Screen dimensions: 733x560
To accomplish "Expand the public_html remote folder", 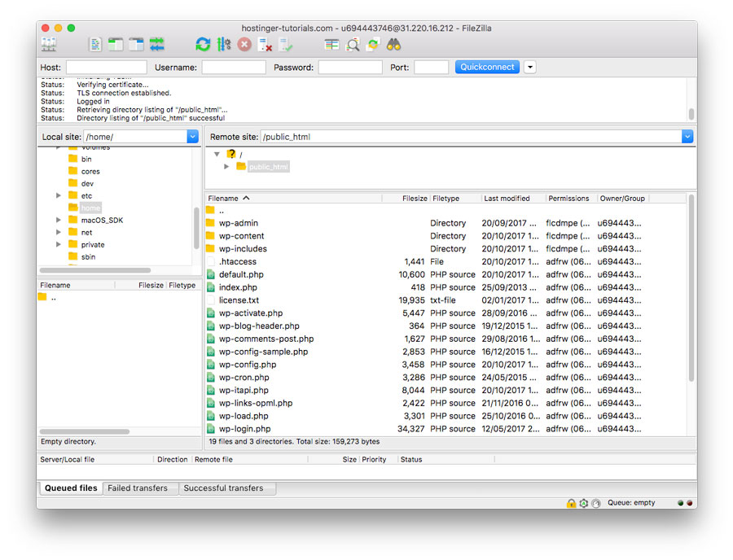I will [226, 167].
